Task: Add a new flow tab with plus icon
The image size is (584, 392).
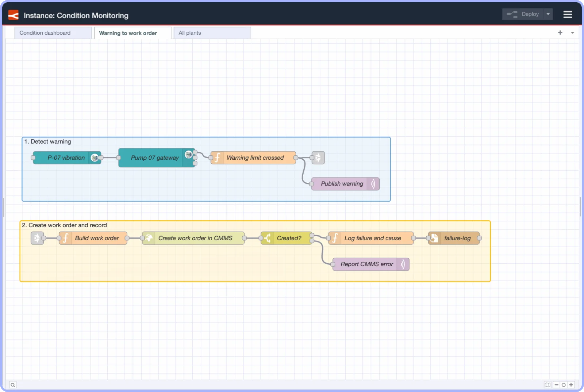Action: click(560, 33)
